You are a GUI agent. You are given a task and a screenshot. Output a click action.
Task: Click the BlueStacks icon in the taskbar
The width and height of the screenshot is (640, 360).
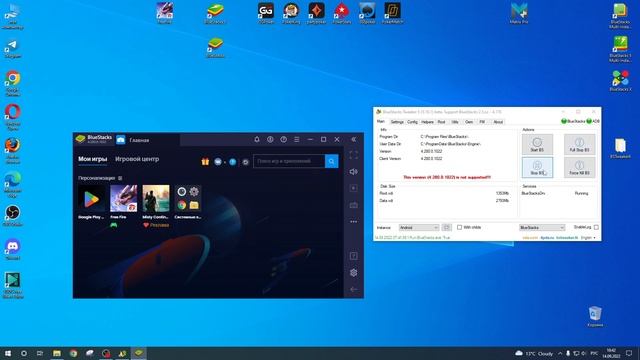139,353
